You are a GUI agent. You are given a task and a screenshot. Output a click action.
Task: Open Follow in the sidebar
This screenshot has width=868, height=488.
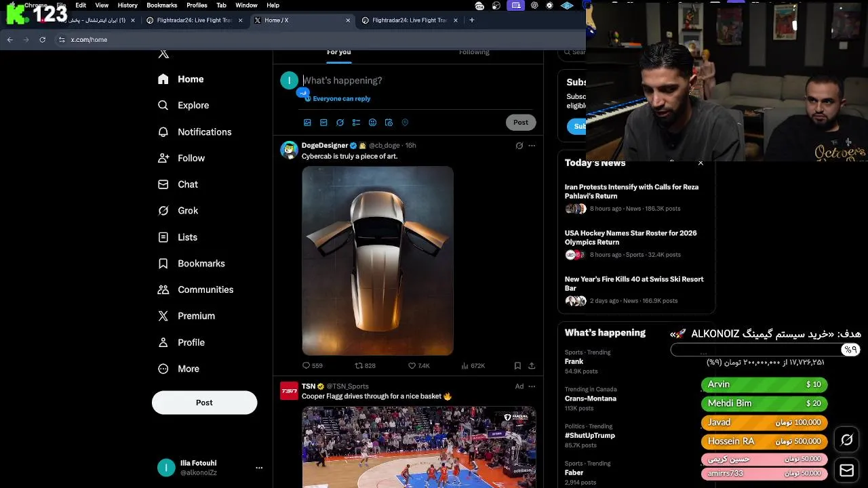click(x=181, y=158)
